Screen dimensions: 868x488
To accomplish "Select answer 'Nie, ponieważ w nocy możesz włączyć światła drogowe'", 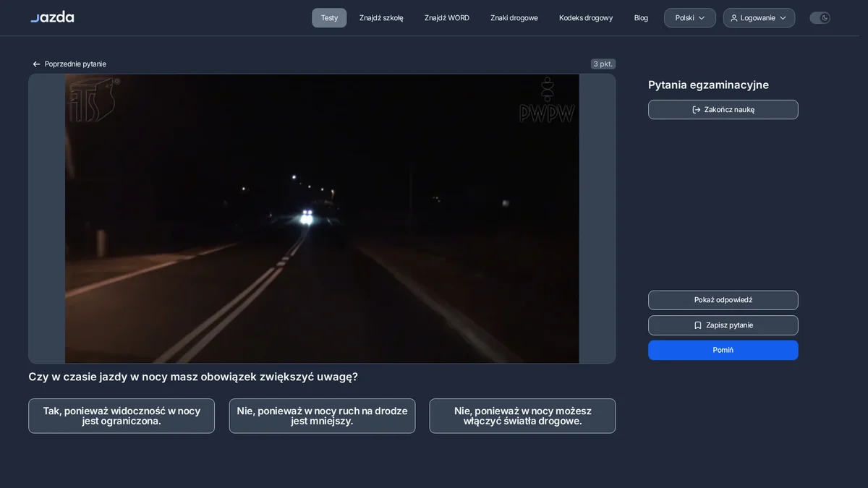I will point(522,416).
